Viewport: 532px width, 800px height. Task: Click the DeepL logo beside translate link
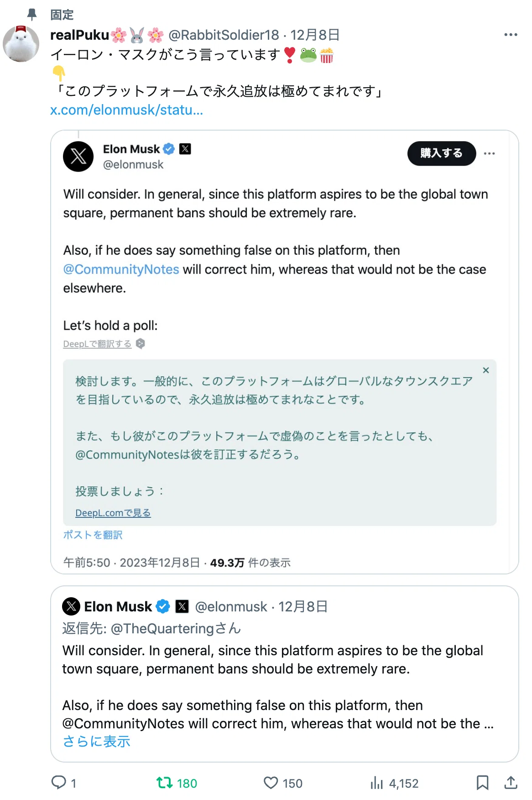[141, 343]
